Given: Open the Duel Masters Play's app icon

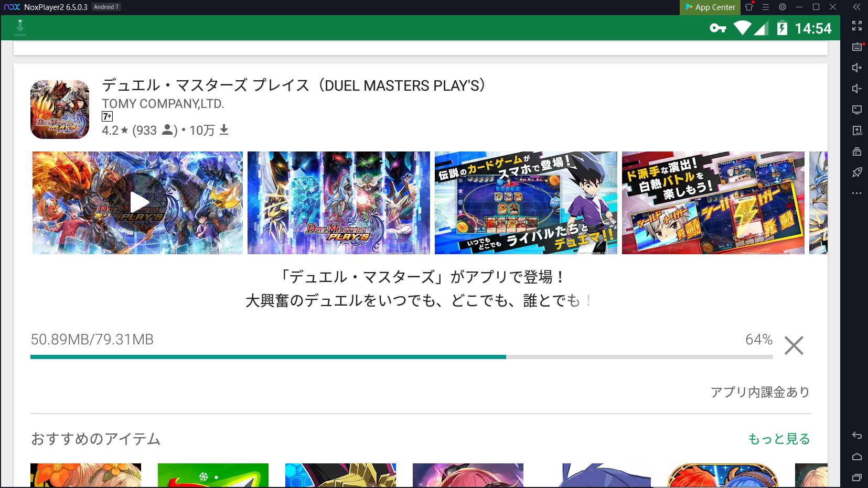Looking at the screenshot, I should click(60, 110).
